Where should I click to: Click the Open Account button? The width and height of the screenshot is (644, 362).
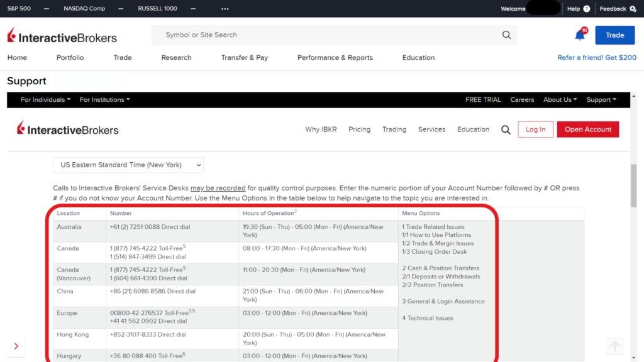click(587, 129)
